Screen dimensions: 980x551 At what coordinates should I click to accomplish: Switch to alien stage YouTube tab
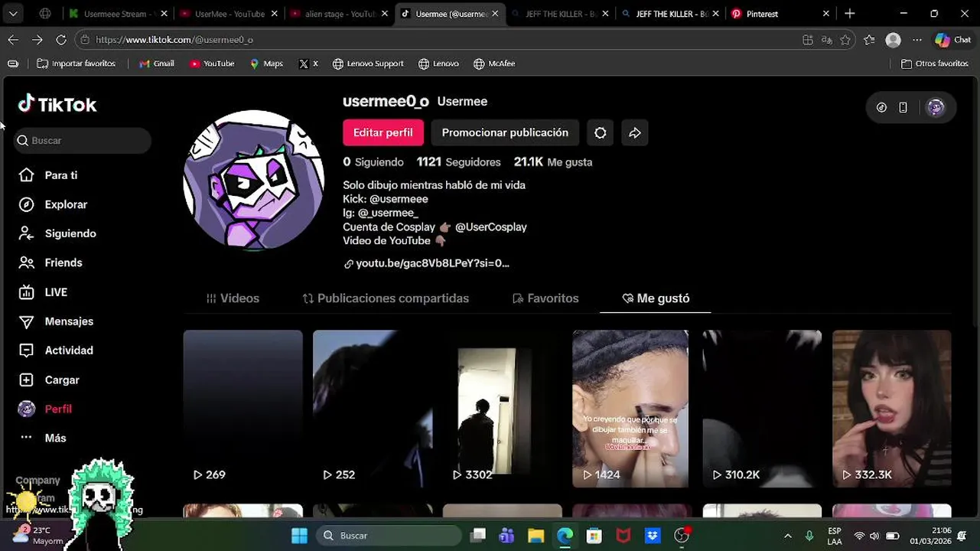[338, 14]
